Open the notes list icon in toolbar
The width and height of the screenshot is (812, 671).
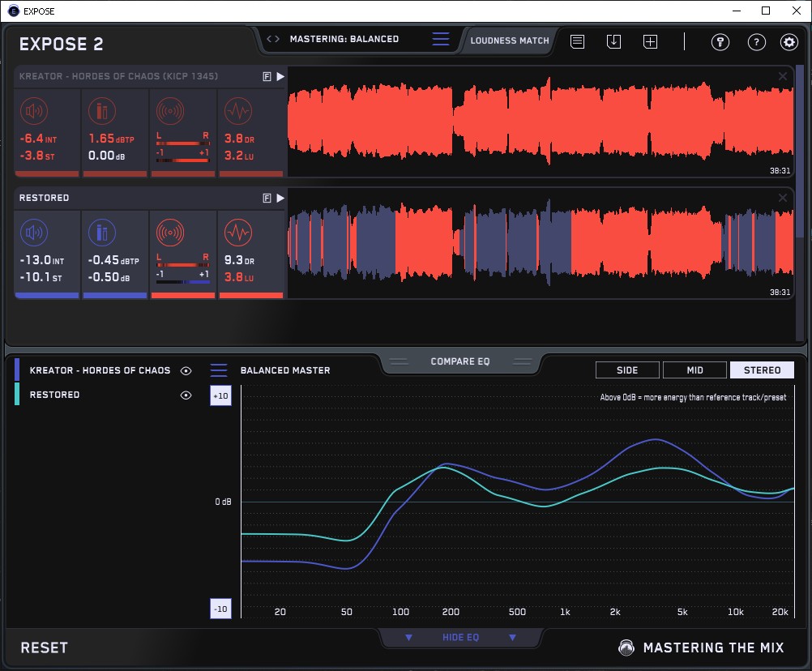tap(577, 42)
